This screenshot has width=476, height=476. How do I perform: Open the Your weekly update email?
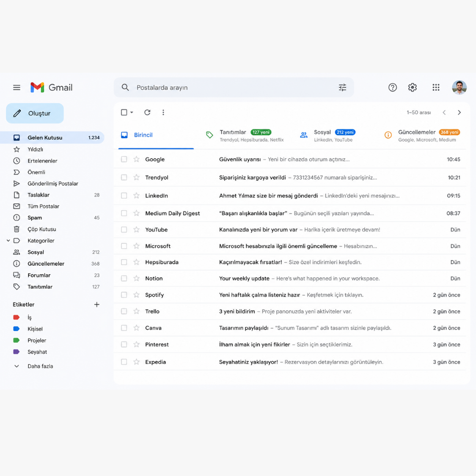[290, 279]
